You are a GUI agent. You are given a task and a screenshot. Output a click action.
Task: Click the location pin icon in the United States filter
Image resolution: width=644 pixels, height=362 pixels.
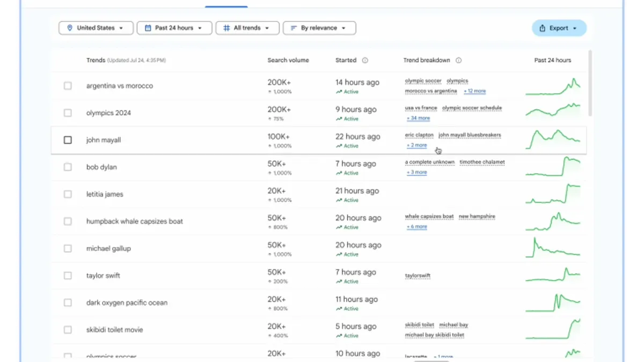coord(70,28)
